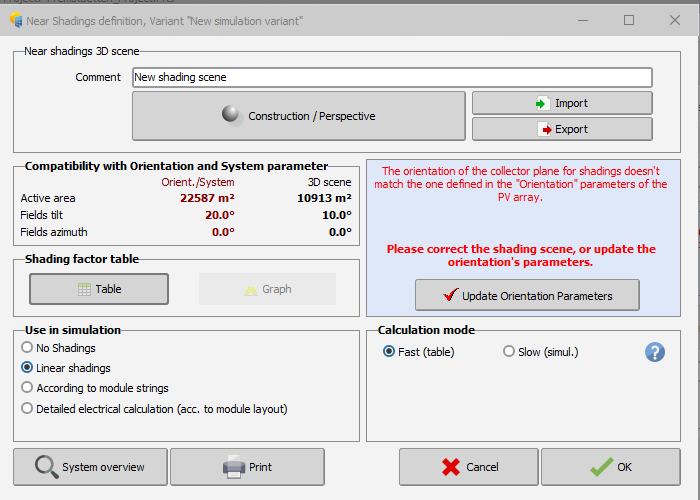Open the Construction / Perspective 3D editor
Image resolution: width=700 pixels, height=500 pixels.
click(299, 116)
